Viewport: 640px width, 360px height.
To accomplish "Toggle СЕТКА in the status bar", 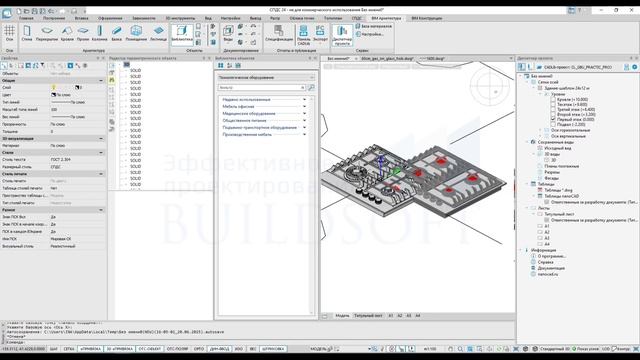I will coord(69,349).
